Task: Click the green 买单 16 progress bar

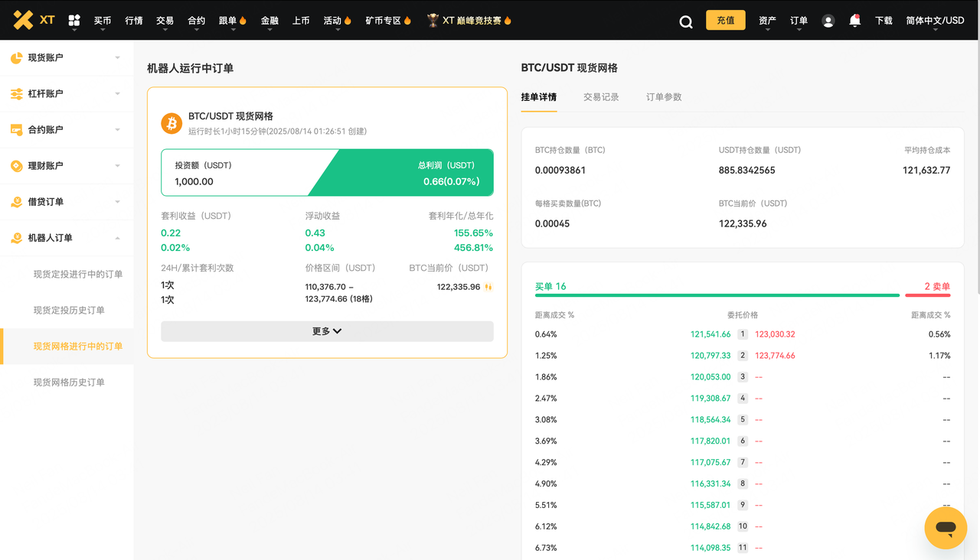Action: [x=717, y=295]
